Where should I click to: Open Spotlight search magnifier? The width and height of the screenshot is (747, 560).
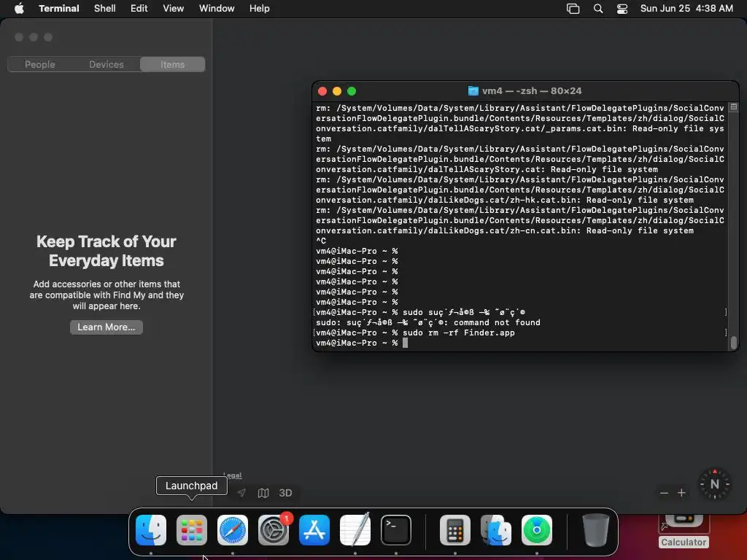click(598, 9)
